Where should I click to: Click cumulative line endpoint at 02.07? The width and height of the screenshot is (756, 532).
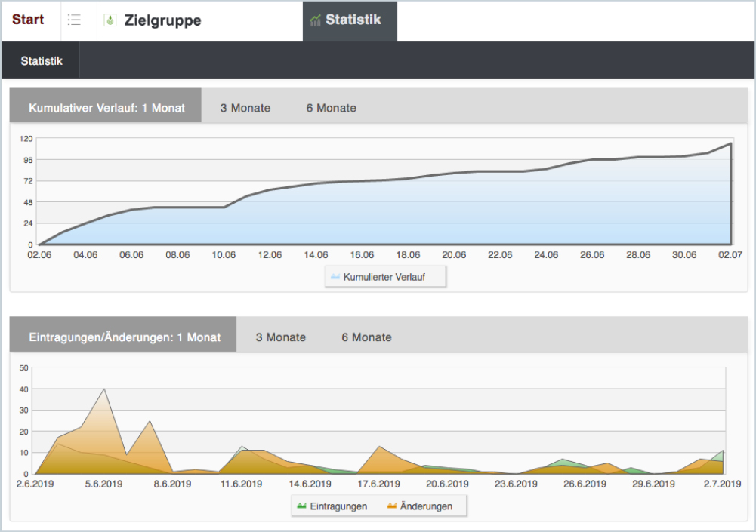(x=730, y=143)
